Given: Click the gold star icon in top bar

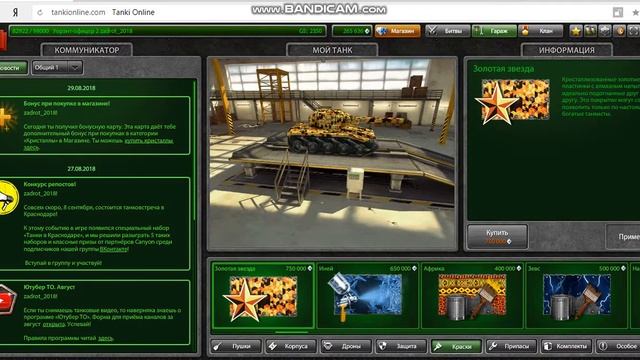Looking at the screenshot, I should [x=576, y=31].
